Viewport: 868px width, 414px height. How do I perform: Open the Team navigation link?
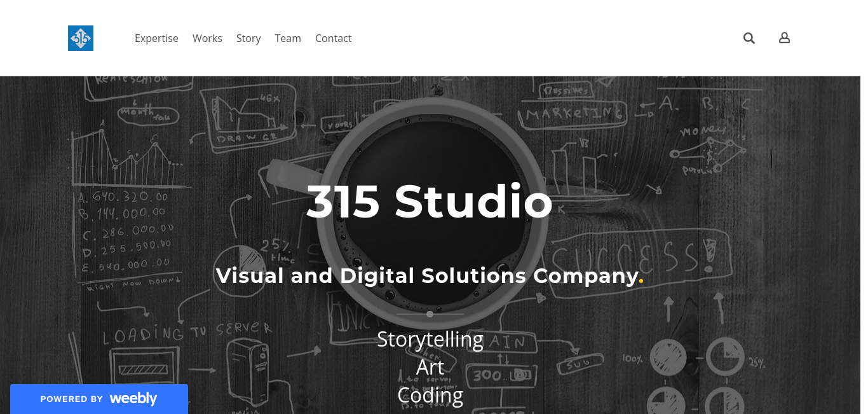288,38
